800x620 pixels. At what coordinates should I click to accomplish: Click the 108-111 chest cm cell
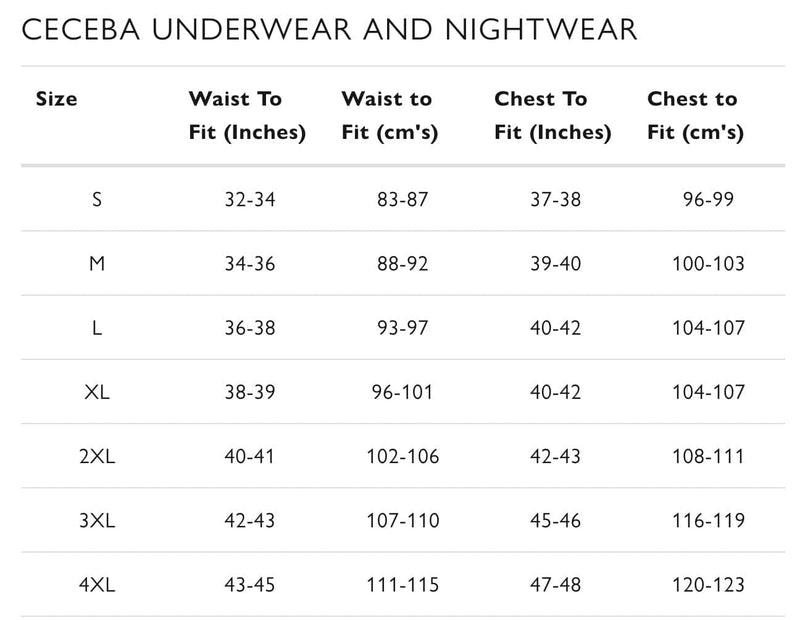click(x=708, y=456)
